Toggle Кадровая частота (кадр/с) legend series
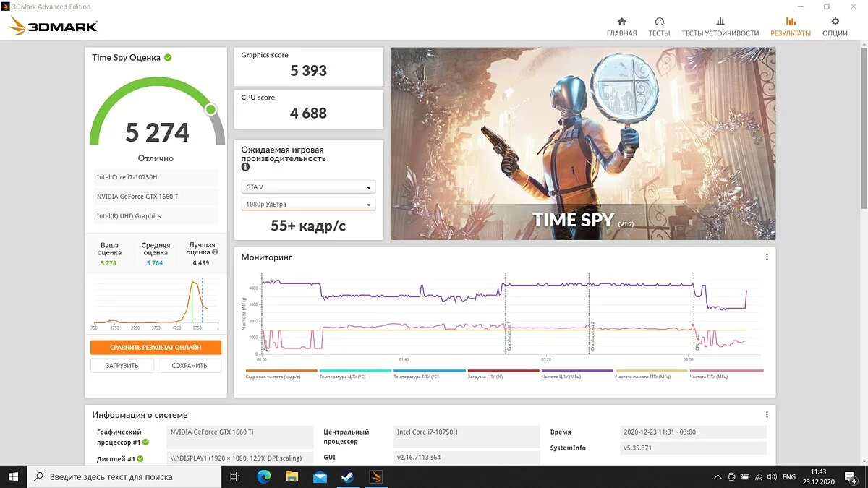The width and height of the screenshot is (868, 488). pos(281,374)
